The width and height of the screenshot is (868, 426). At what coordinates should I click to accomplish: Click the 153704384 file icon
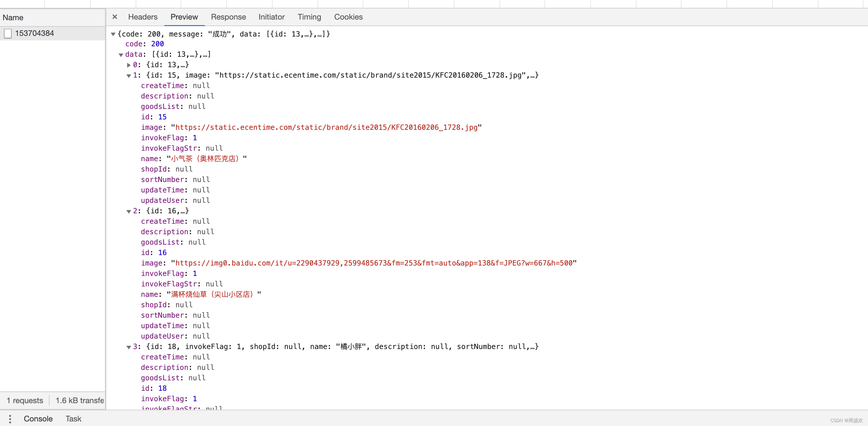click(x=8, y=33)
